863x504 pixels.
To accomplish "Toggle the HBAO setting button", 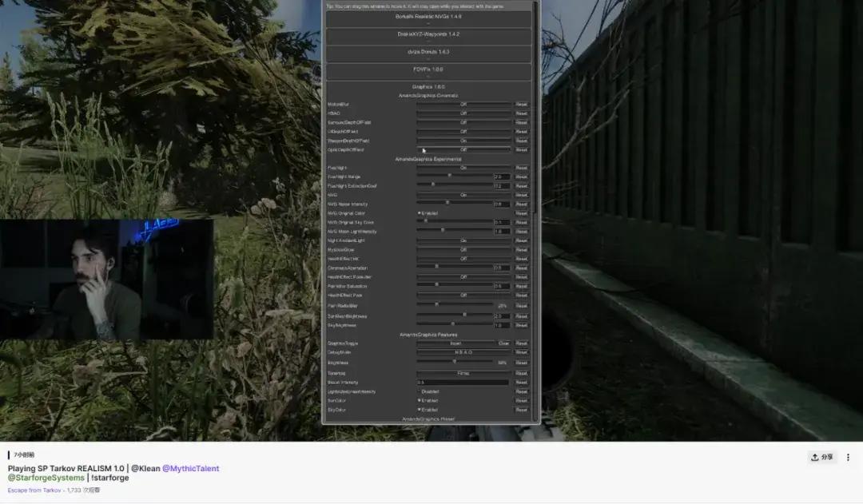I will click(463, 113).
